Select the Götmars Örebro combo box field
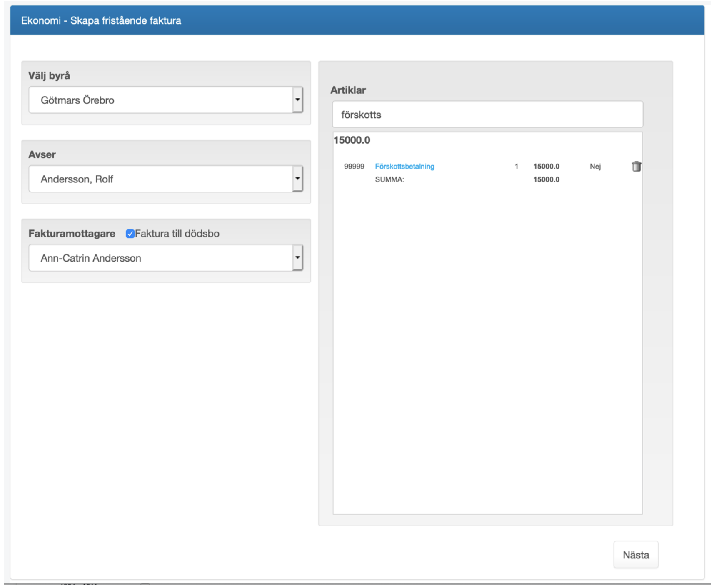 (160, 100)
